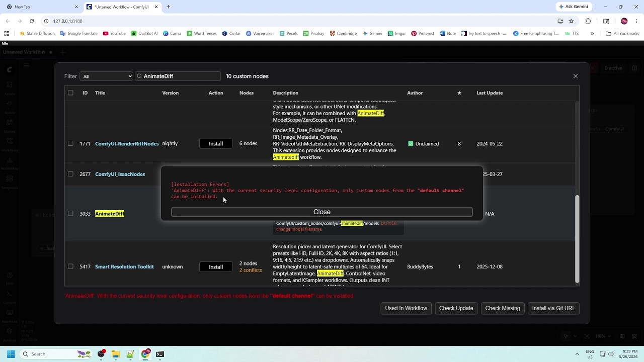Click the Install via Git URL button
The image size is (644, 362).
pos(553,308)
